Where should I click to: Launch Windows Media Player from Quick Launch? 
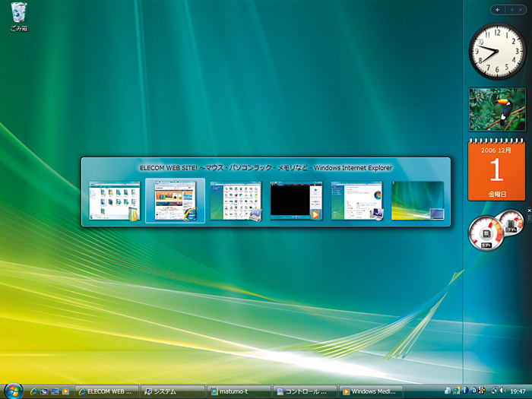pos(66,391)
